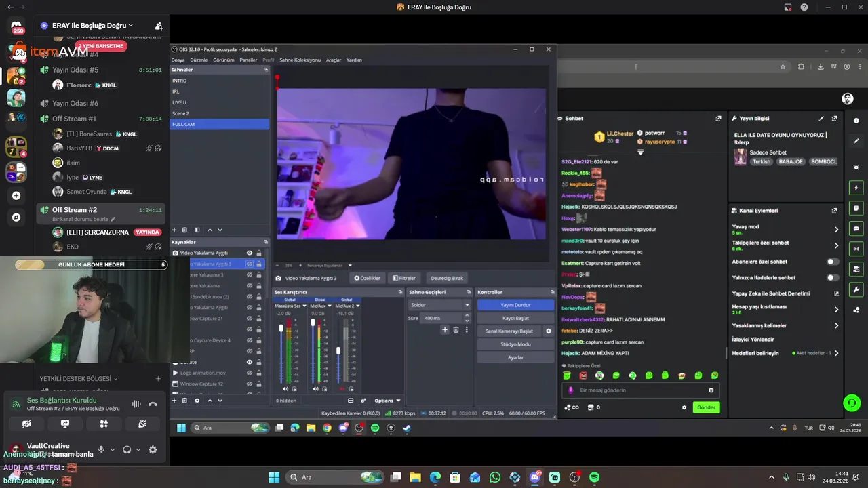Image resolution: width=868 pixels, height=488 pixels.
Task: Open OBS Görünüm menu
Action: pos(224,60)
